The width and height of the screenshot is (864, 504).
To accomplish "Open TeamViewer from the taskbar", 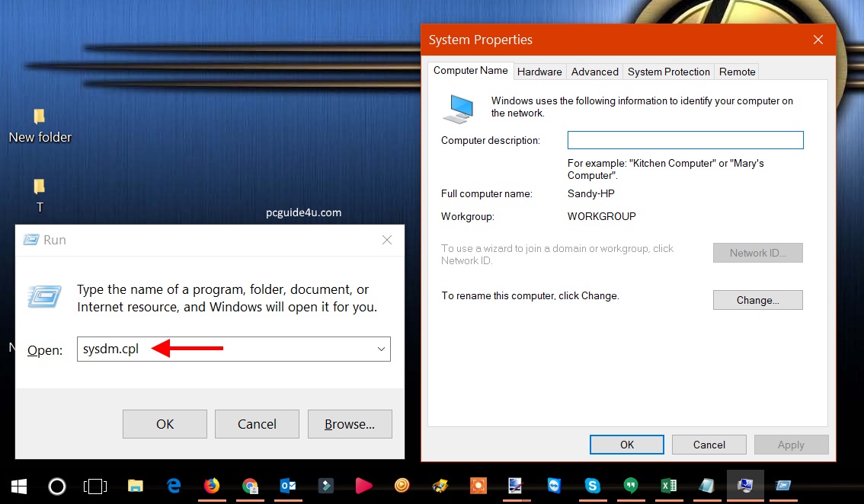I will [555, 486].
